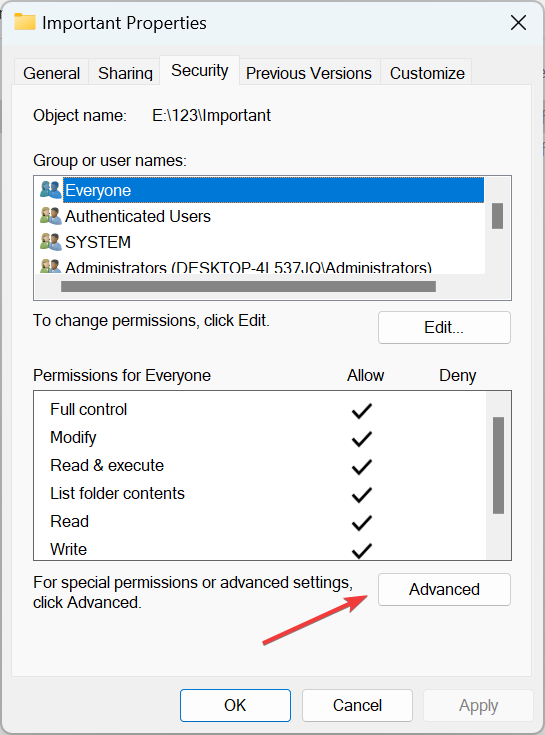This screenshot has width=545, height=735.
Task: Click the Everyone group icon
Action: (51, 190)
